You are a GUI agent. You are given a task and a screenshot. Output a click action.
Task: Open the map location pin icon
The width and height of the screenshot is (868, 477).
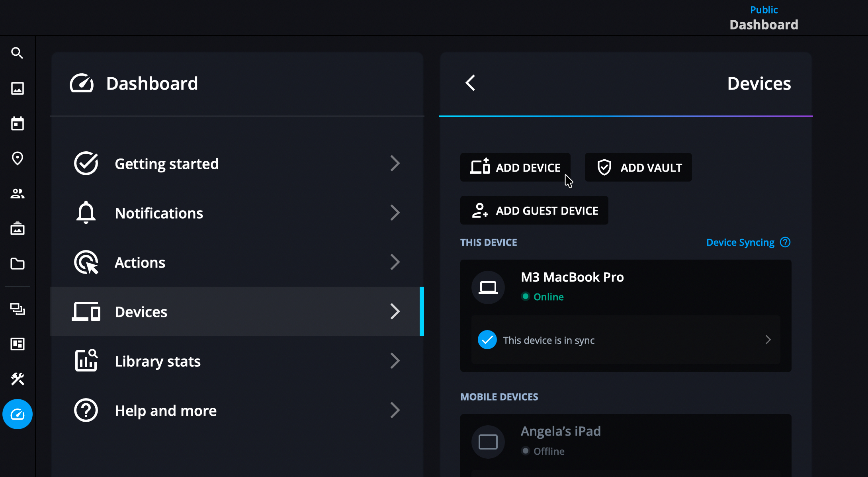point(17,158)
